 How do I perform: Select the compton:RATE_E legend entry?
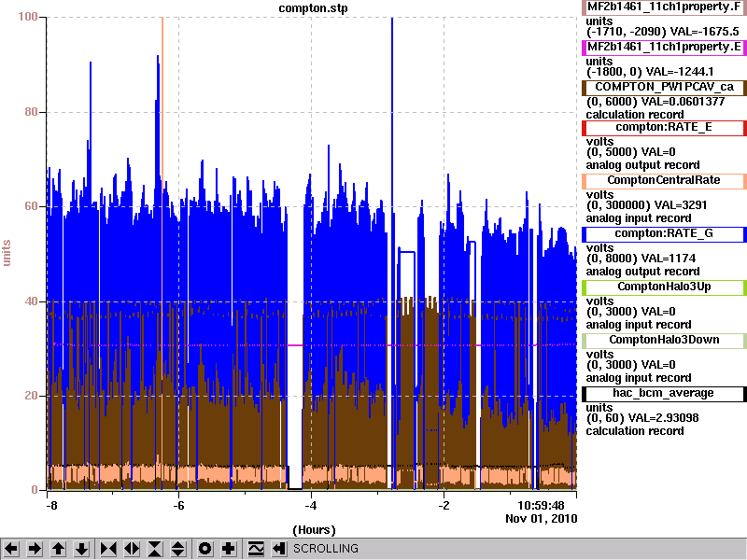click(x=664, y=127)
